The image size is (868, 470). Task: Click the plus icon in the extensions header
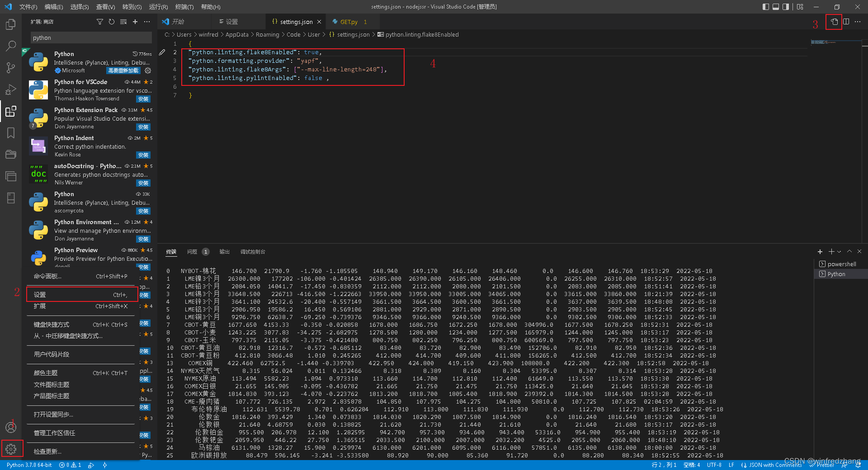[x=135, y=22]
